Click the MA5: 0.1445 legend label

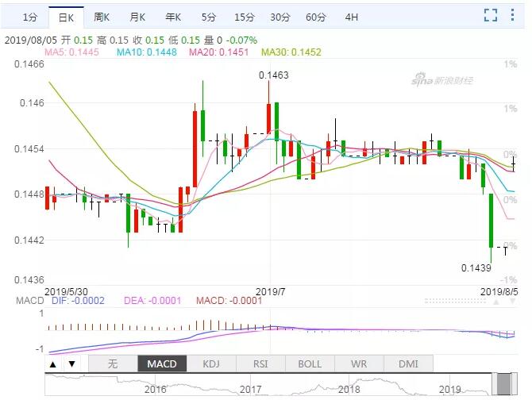pyautogui.click(x=71, y=52)
